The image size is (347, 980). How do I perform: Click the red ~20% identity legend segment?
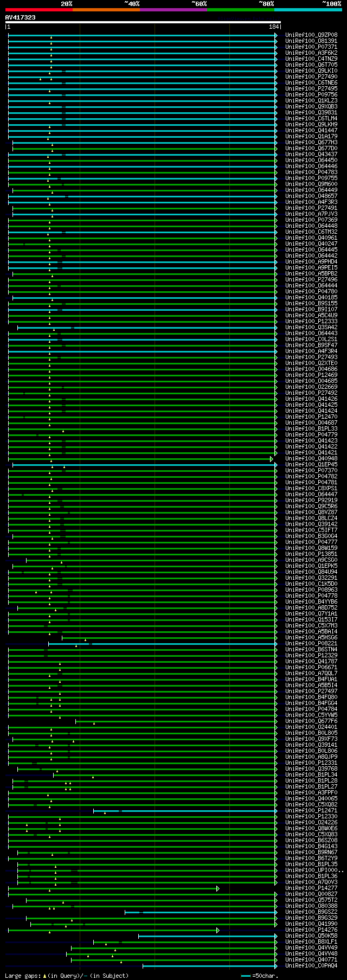pyautogui.click(x=38, y=10)
